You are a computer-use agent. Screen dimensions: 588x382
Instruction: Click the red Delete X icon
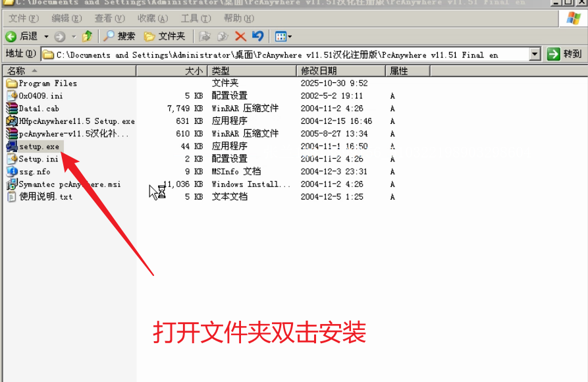(240, 36)
